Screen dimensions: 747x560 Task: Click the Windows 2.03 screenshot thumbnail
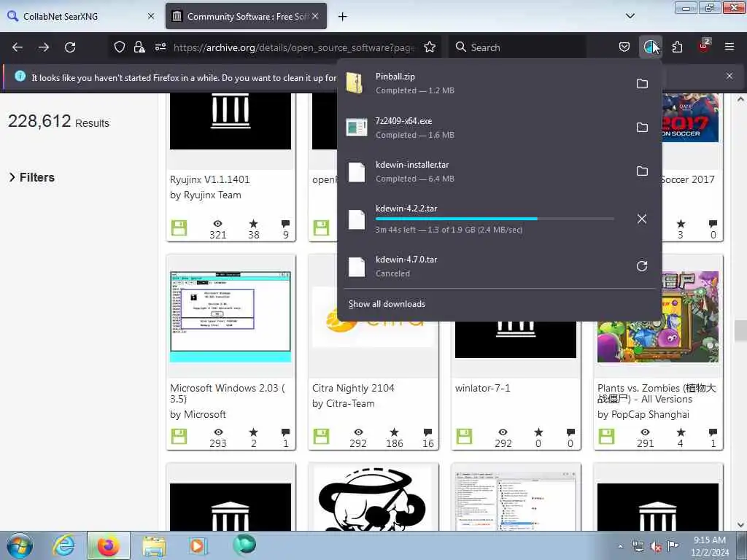pyautogui.click(x=230, y=316)
